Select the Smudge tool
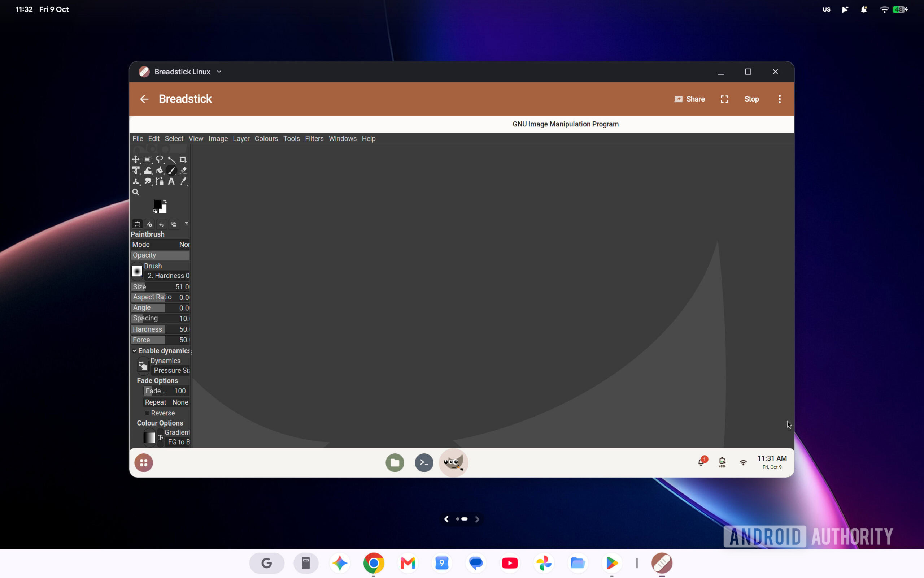The image size is (924, 578). (147, 182)
